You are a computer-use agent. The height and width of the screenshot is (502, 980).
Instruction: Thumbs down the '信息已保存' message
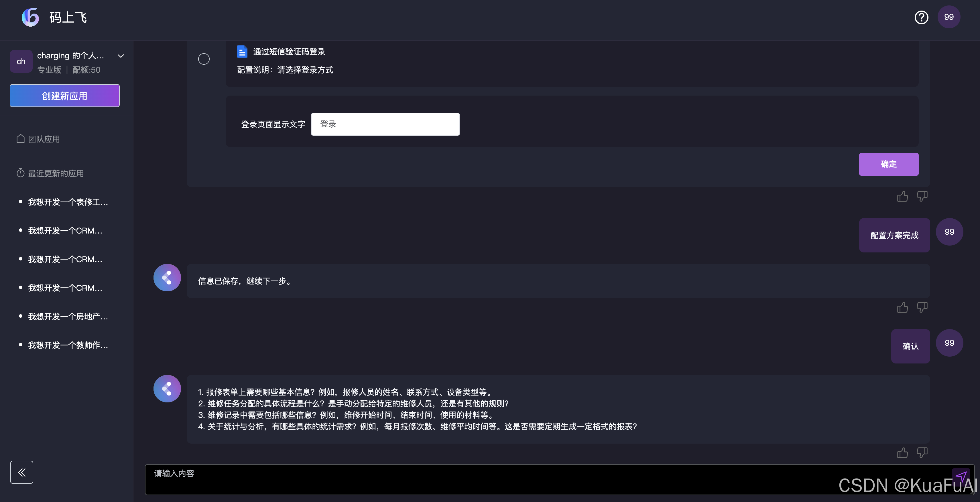click(x=922, y=307)
